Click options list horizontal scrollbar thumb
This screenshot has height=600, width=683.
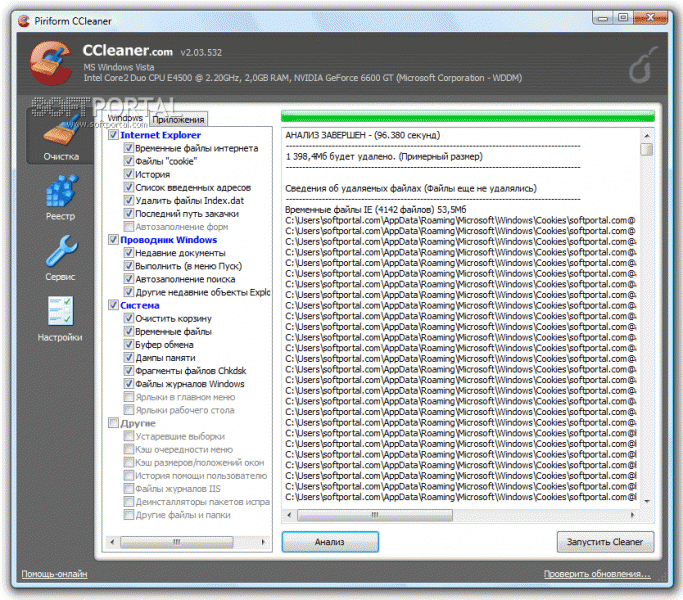tap(176, 542)
